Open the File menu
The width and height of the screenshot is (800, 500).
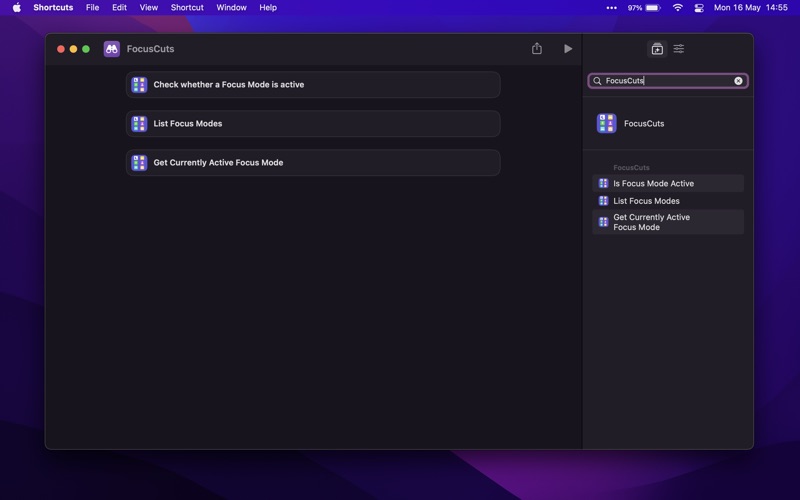coord(92,8)
